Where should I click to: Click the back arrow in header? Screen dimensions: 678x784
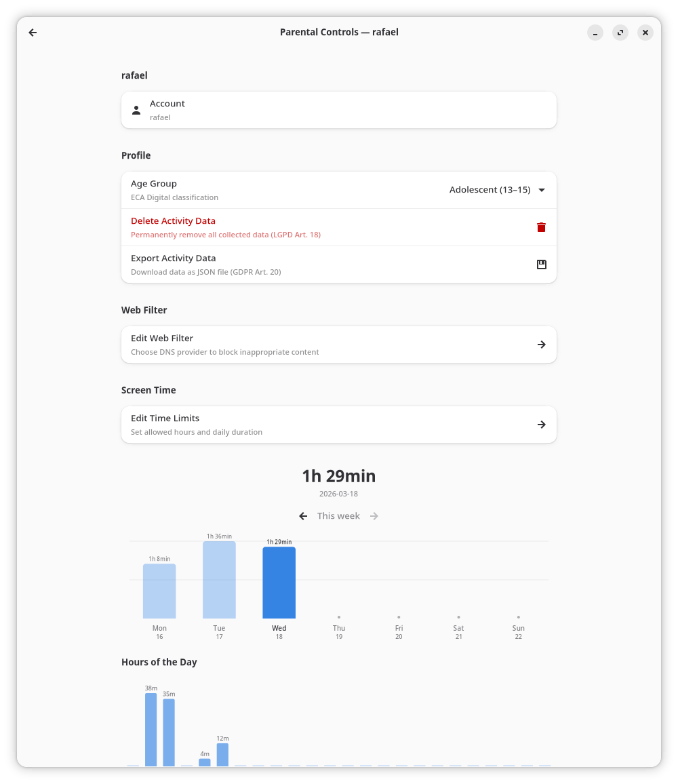click(33, 33)
